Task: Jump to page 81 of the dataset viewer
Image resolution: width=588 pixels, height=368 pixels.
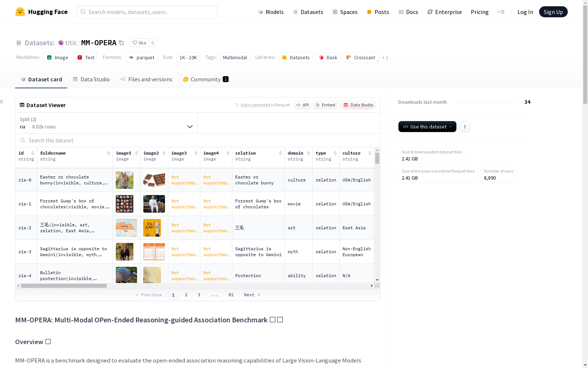Action: pyautogui.click(x=231, y=295)
